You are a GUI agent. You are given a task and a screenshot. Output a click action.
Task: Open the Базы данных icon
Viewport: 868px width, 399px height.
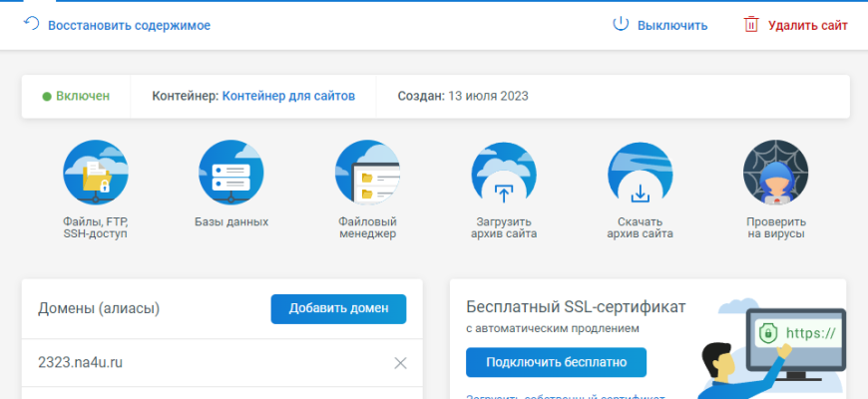tap(230, 173)
